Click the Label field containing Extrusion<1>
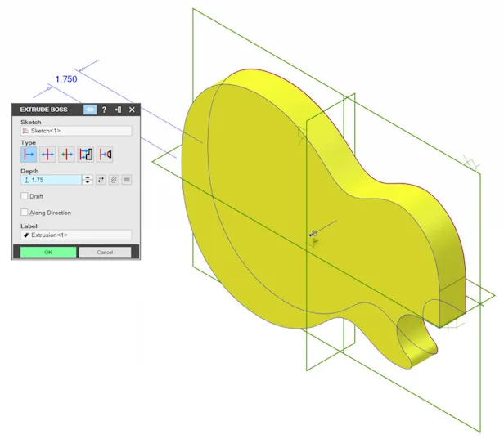This screenshot has width=504, height=439. click(x=76, y=235)
